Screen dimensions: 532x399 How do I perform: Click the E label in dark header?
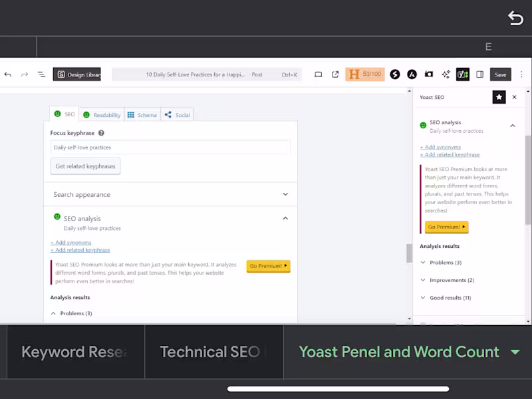click(x=488, y=47)
